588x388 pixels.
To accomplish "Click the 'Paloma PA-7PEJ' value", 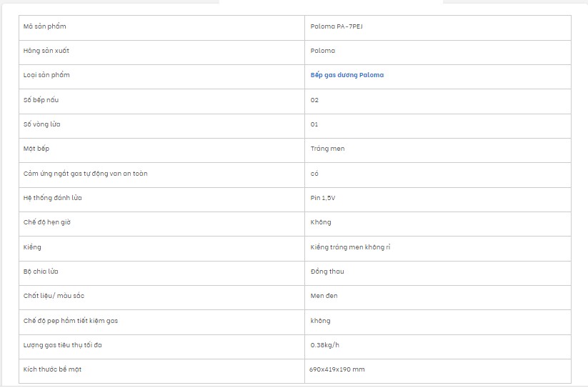I will 337,26.
